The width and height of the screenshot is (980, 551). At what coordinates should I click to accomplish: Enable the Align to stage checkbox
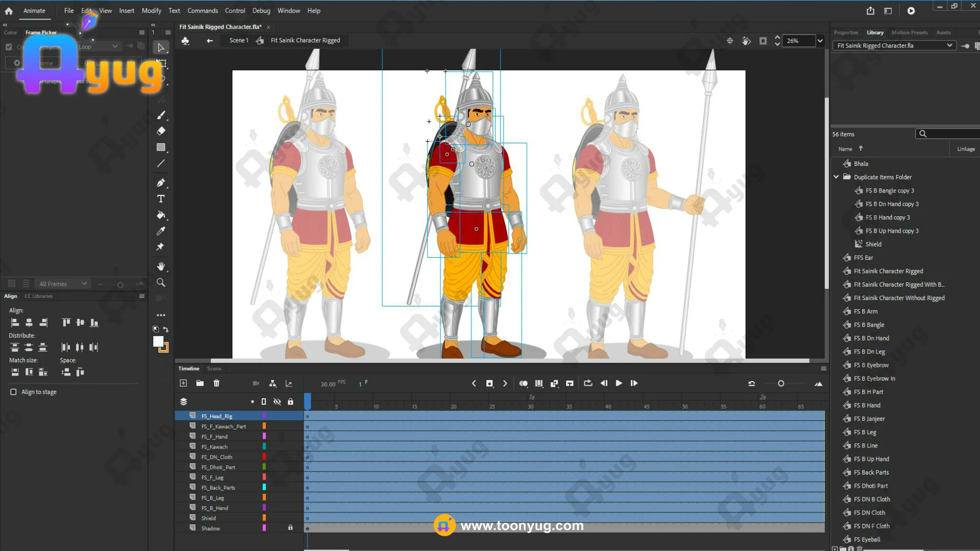point(13,392)
